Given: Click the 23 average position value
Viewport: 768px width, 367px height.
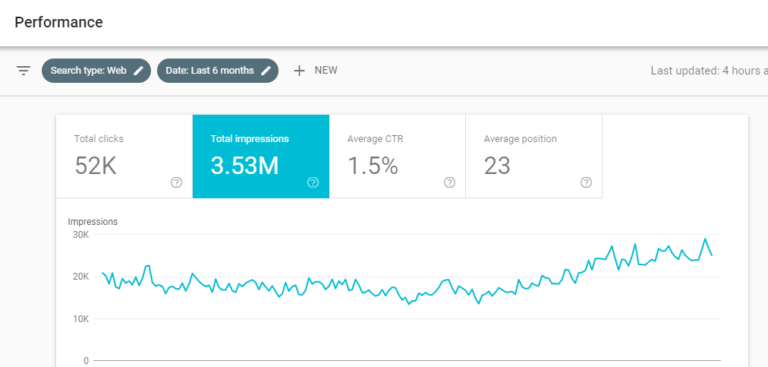Looking at the screenshot, I should 497,166.
